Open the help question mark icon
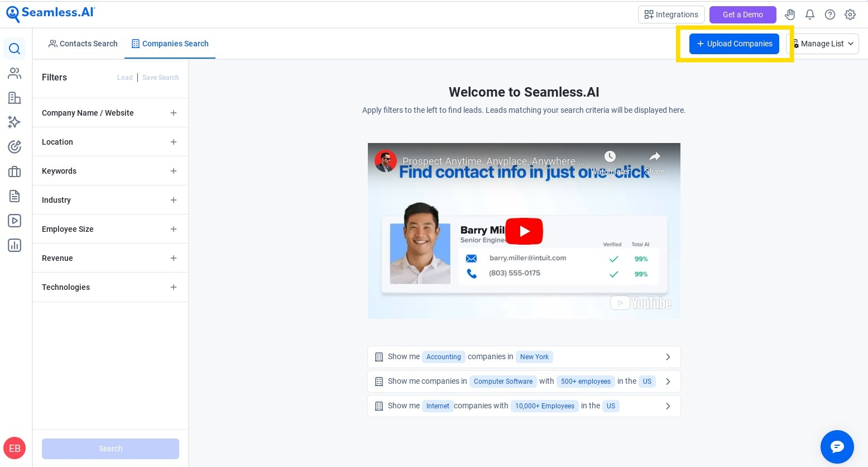 click(x=830, y=15)
